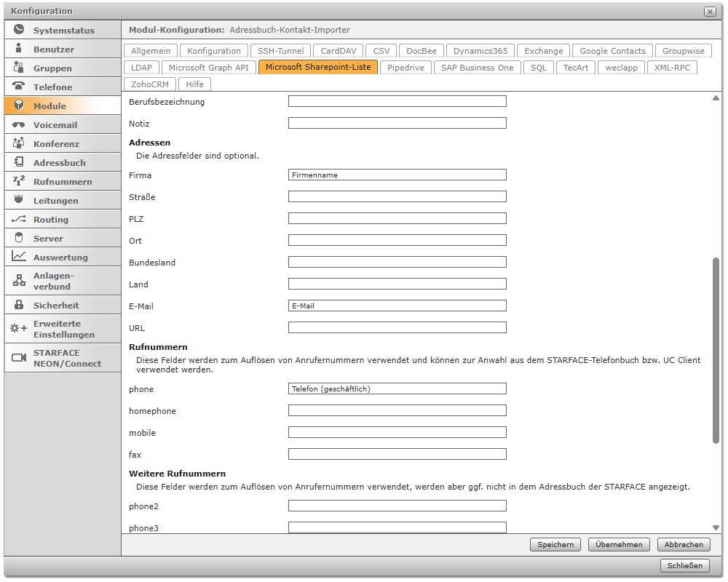The height and width of the screenshot is (582, 728).
Task: Click the vertical scrollbar thumb
Action: point(716,349)
